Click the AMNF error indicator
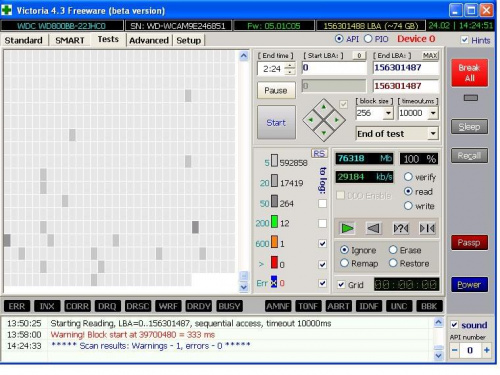This screenshot has height=375, width=500. (278, 306)
